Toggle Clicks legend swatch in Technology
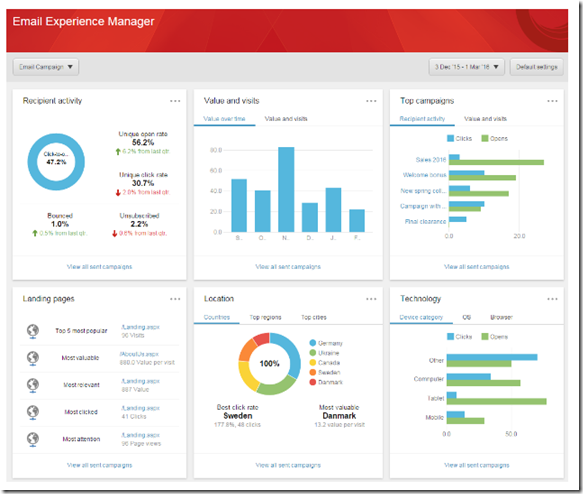Image resolution: width=583 pixels, height=494 pixels. click(x=451, y=337)
